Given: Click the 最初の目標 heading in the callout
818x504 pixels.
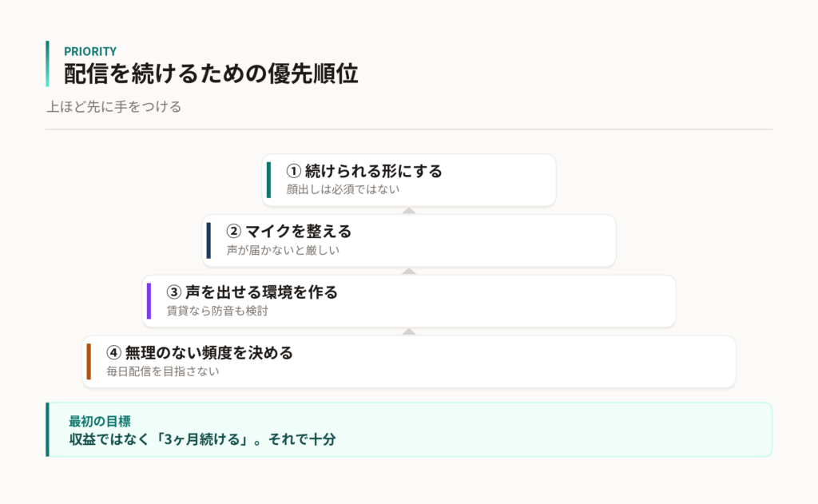Looking at the screenshot, I should tap(100, 421).
